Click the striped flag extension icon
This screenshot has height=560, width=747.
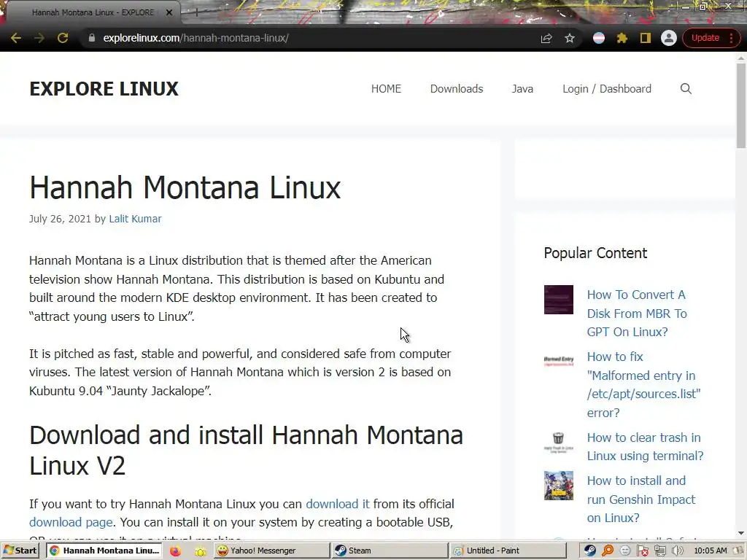pyautogui.click(x=599, y=38)
